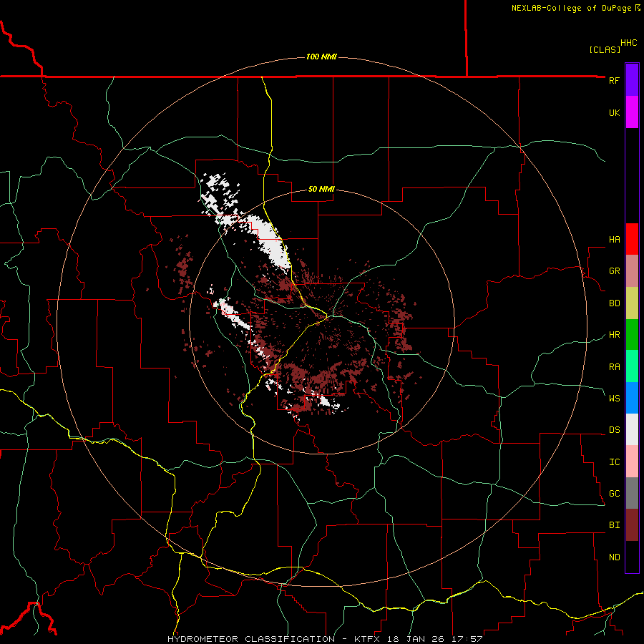Click the [CLAS] units label

click(605, 49)
